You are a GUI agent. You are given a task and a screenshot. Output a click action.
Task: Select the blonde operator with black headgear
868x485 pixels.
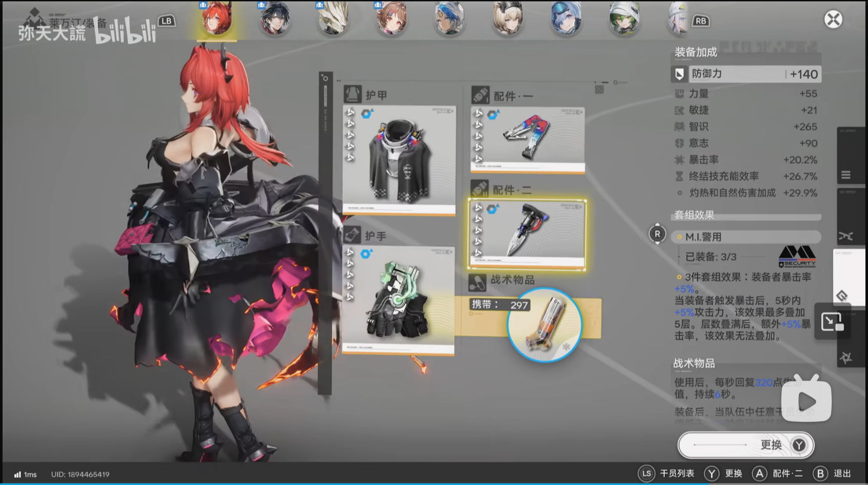(x=508, y=18)
